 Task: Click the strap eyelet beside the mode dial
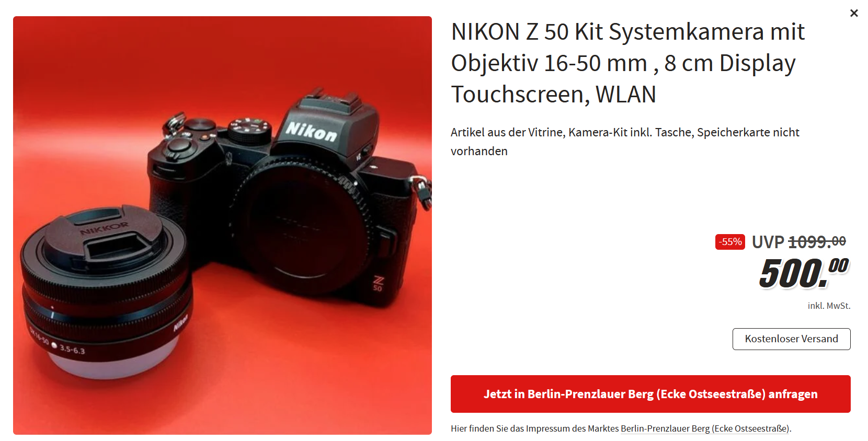pyautogui.click(x=173, y=123)
